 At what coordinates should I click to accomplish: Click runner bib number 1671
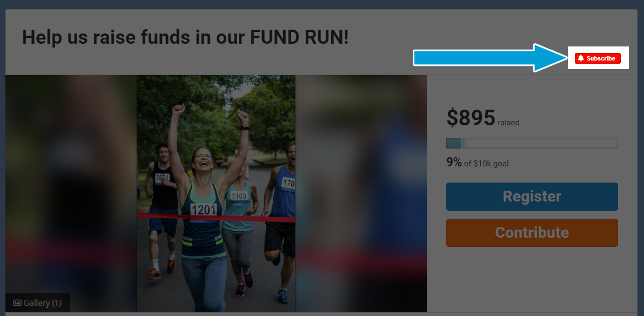coord(162,178)
